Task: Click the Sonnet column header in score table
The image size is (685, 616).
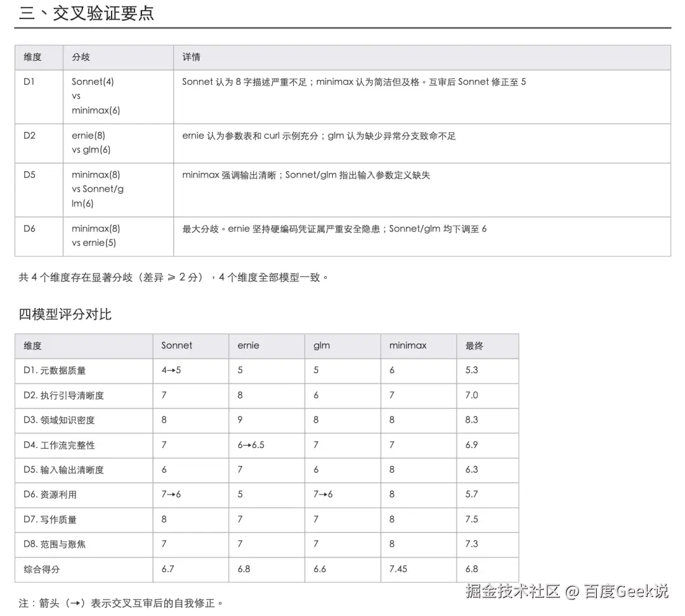Action: [x=175, y=345]
